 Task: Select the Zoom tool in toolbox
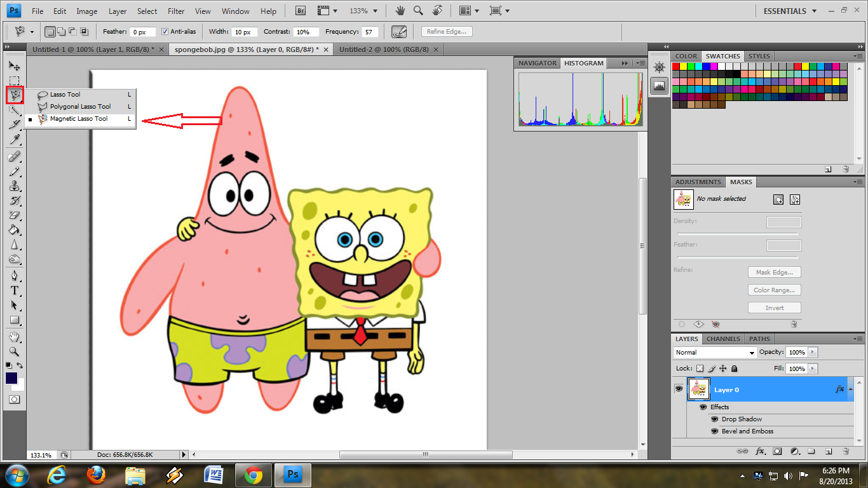click(14, 351)
